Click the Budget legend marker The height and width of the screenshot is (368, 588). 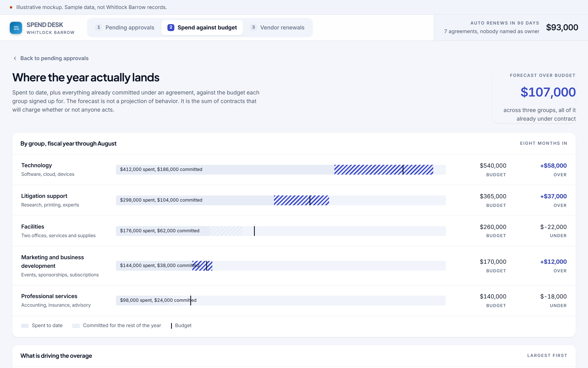click(171, 326)
